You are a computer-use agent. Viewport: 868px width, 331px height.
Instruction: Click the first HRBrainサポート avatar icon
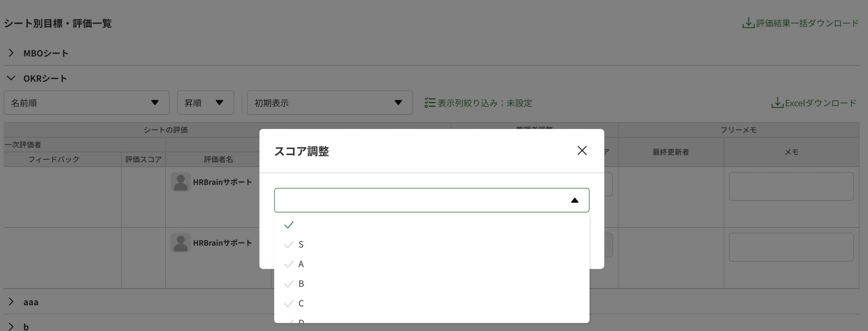180,181
